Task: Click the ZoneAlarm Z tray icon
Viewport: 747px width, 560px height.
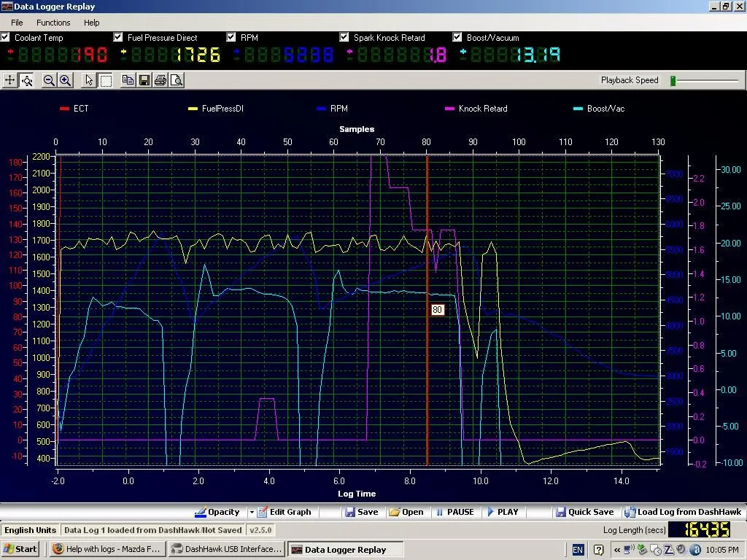Action: pos(668,550)
